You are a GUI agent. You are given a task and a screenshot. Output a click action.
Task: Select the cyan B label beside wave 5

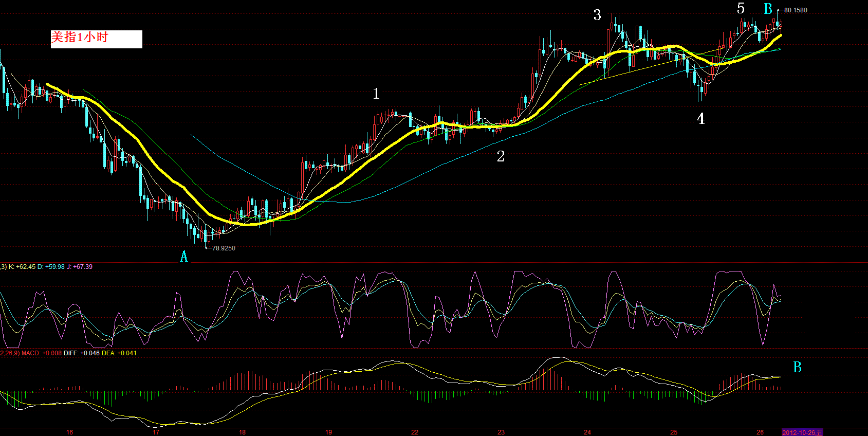(x=768, y=9)
